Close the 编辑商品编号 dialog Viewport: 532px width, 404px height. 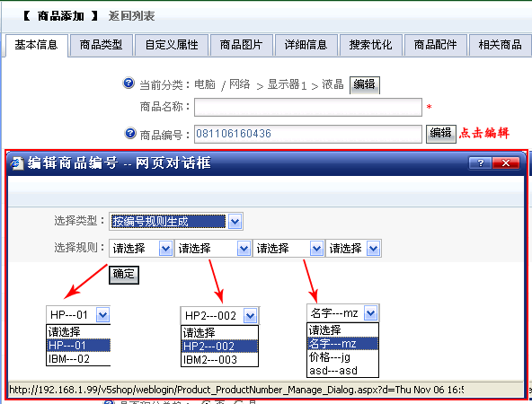pyautogui.click(x=506, y=163)
